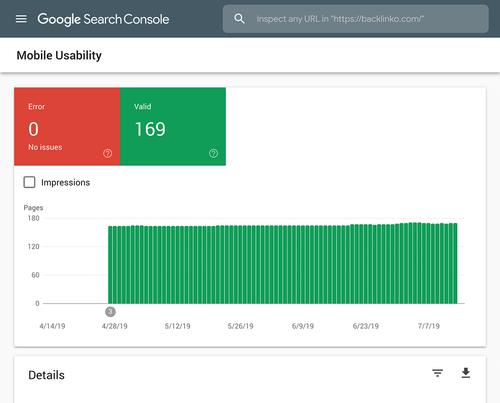
Task: Click the Details section title
Action: [x=46, y=375]
